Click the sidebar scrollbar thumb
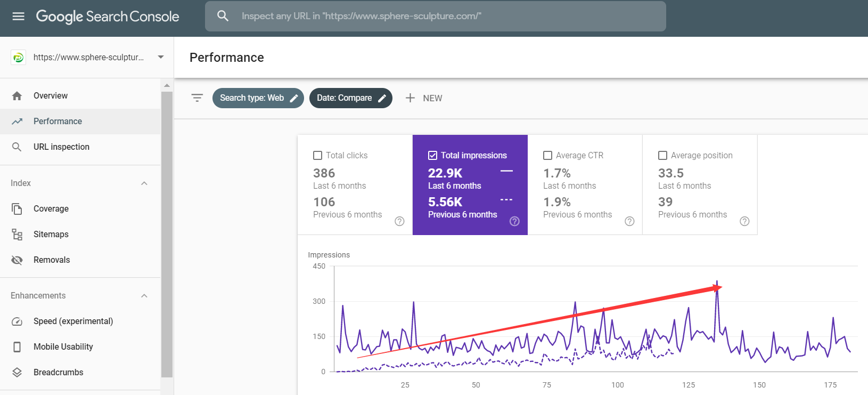Viewport: 868px width, 395px height. (x=167, y=235)
